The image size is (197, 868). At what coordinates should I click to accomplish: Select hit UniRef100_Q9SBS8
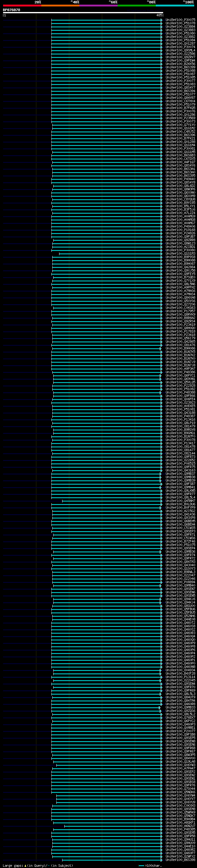180,782
